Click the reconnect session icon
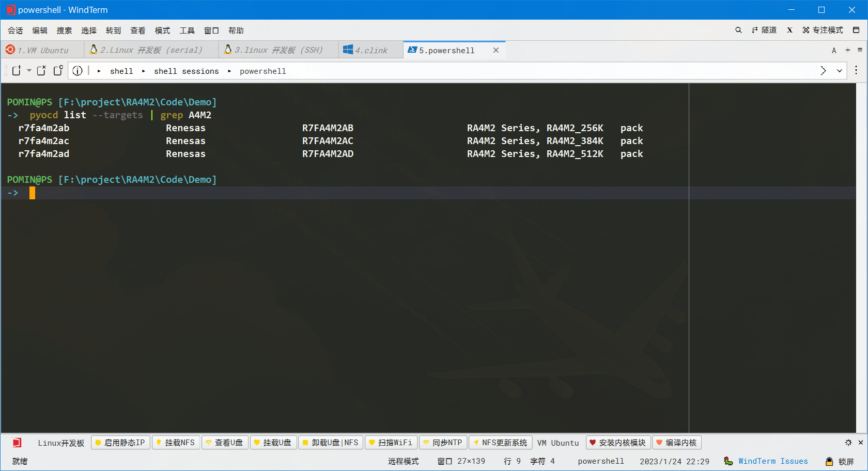This screenshot has width=868, height=471. (58, 71)
